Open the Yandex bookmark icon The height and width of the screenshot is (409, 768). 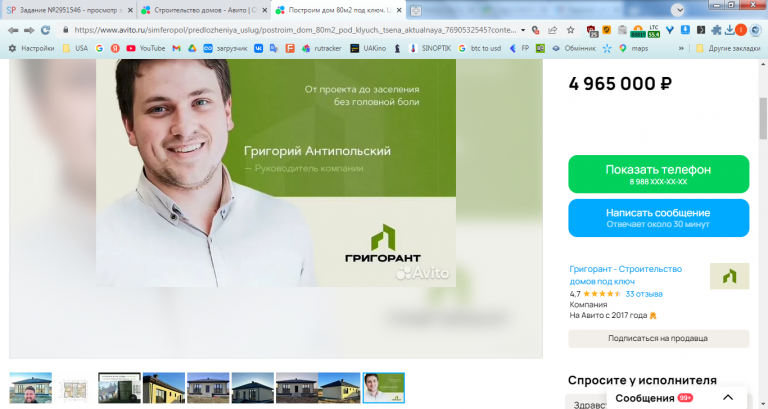click(115, 48)
